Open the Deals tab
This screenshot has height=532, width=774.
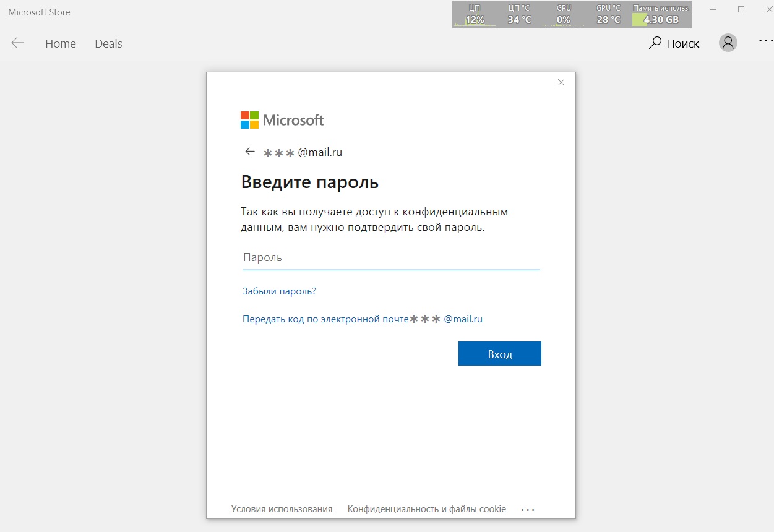coord(108,44)
